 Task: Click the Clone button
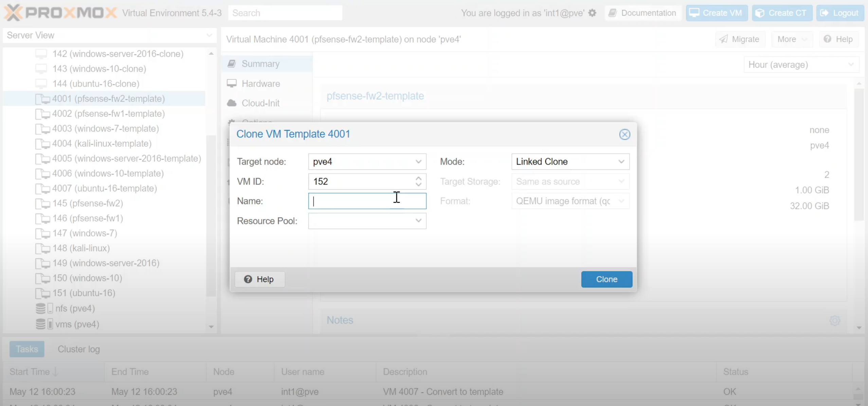coord(607,279)
